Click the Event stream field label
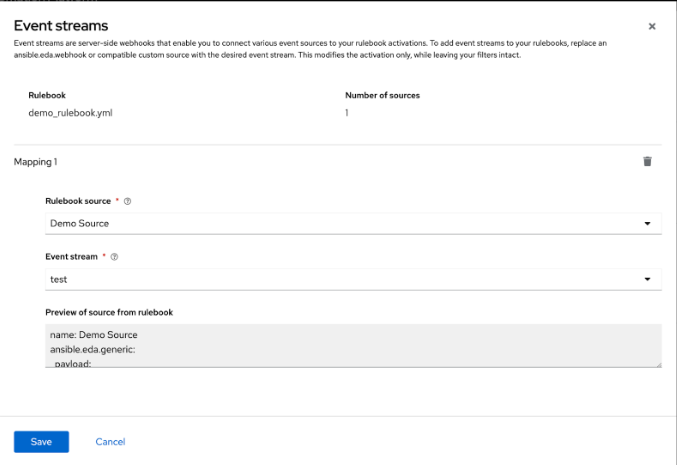 tap(70, 257)
